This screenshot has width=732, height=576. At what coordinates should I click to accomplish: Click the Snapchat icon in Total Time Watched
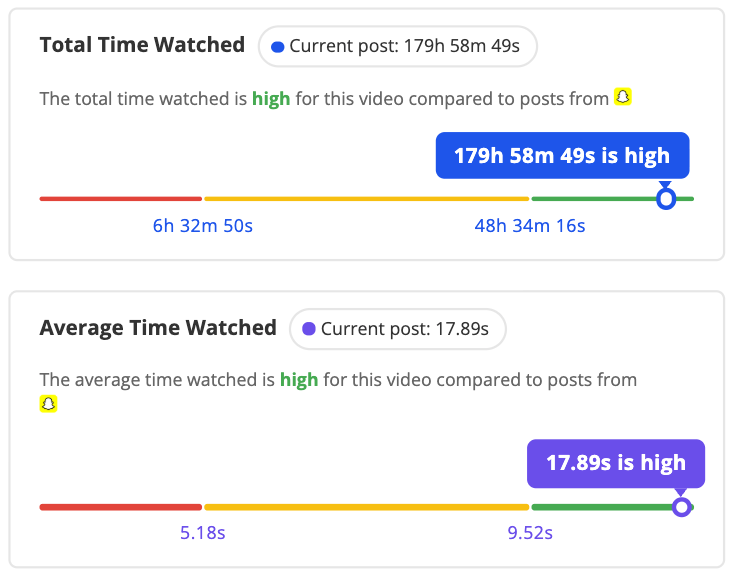click(623, 98)
